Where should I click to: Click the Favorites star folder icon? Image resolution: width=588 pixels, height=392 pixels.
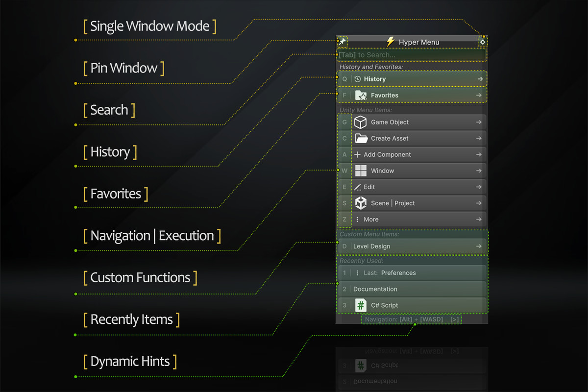coord(361,95)
